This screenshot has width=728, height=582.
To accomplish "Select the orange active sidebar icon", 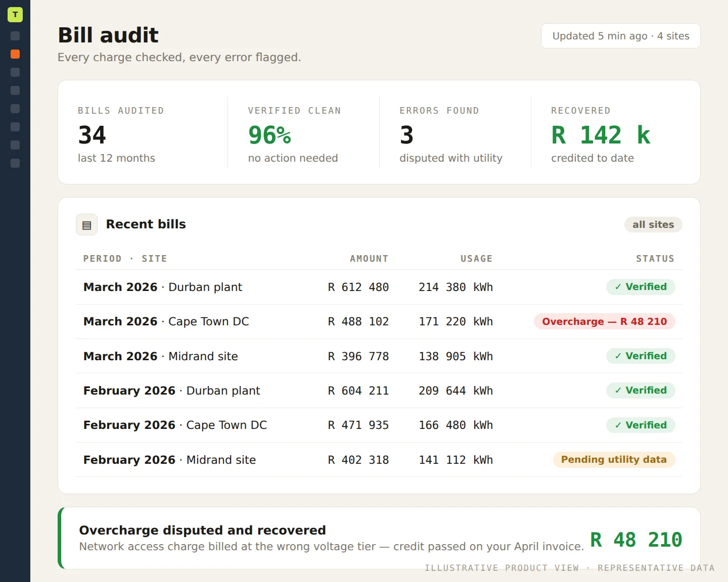I will click(x=15, y=54).
